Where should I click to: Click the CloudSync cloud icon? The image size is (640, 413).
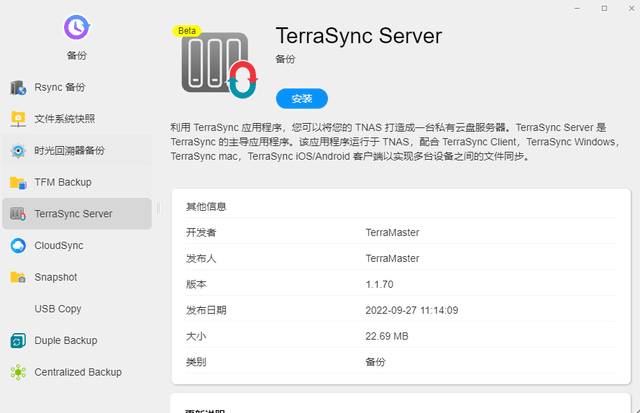18,246
